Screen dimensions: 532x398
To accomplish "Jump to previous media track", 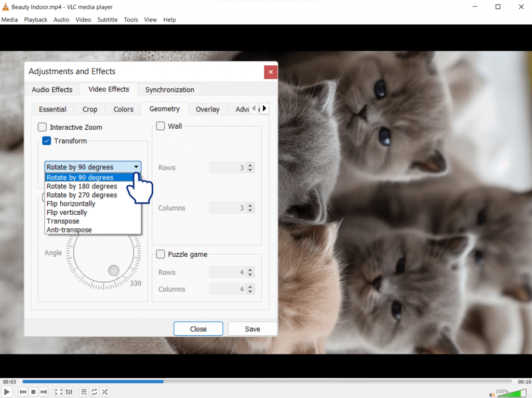I will (x=23, y=392).
